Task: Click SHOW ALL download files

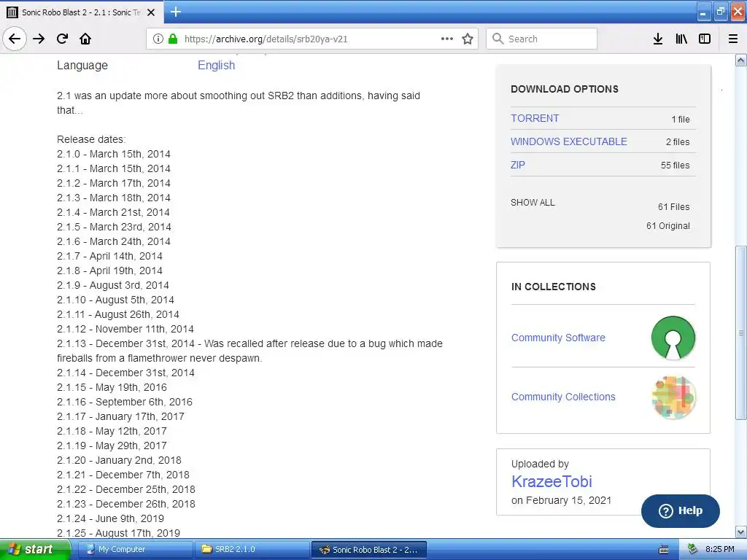Action: point(533,203)
